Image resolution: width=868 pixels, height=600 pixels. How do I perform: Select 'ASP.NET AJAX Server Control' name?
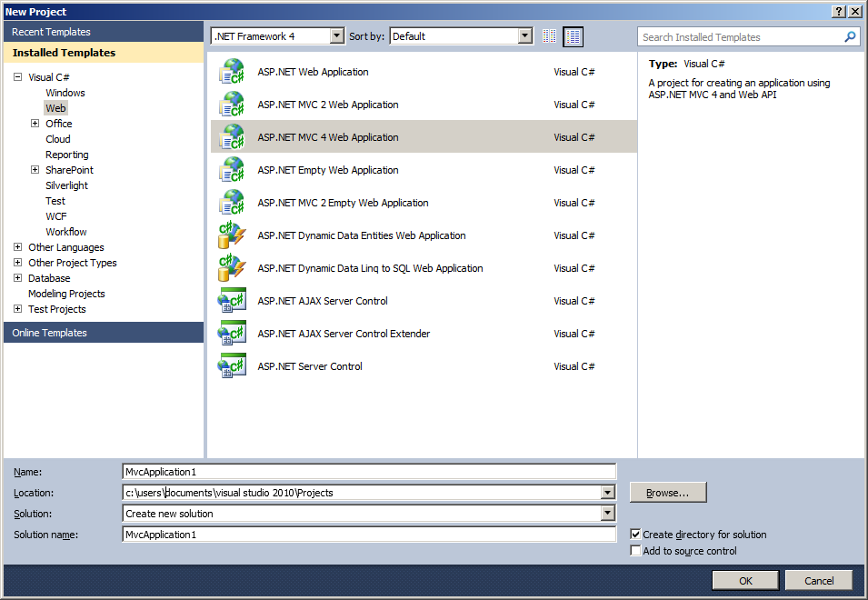(x=323, y=301)
